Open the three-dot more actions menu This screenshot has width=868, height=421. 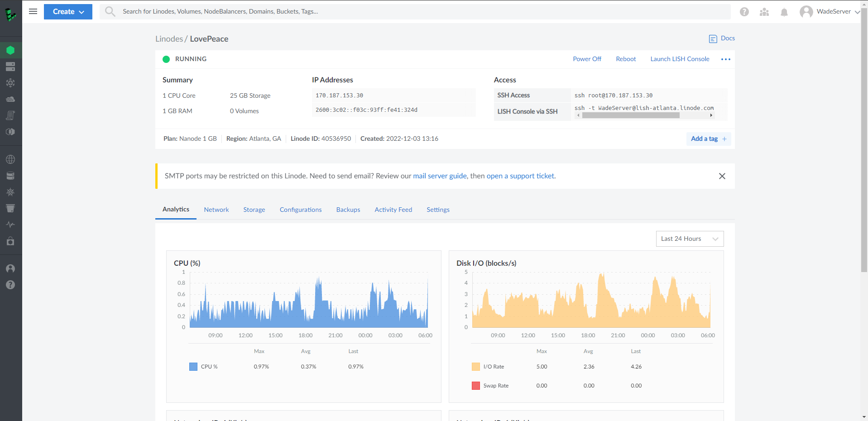click(x=726, y=59)
